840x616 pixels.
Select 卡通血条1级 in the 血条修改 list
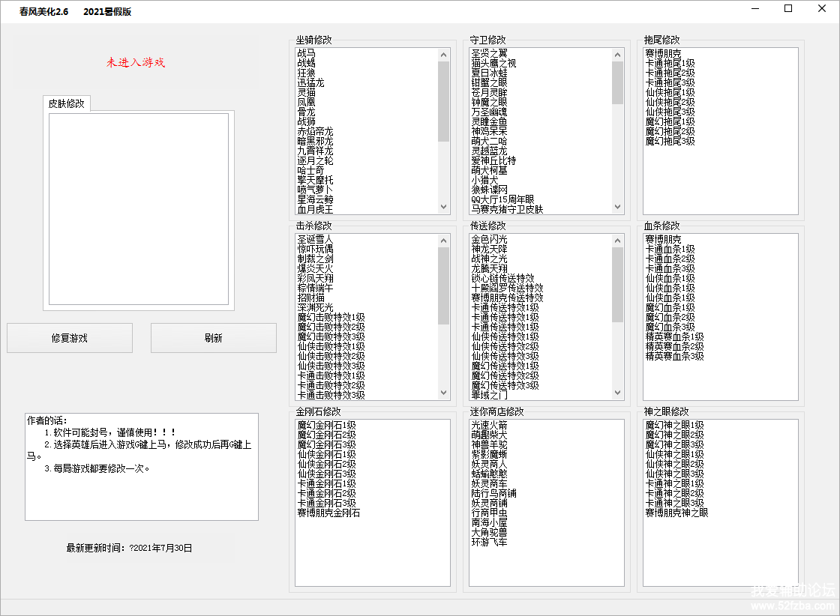tap(670, 249)
